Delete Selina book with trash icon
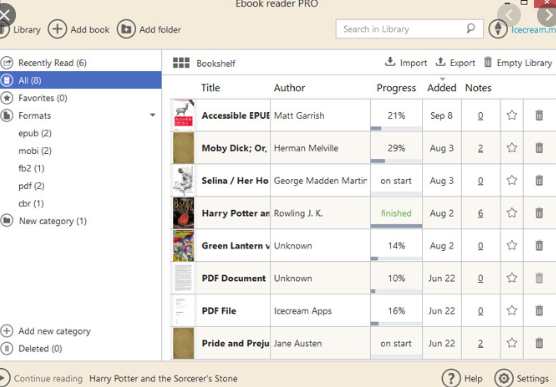The image size is (556, 387). click(539, 180)
